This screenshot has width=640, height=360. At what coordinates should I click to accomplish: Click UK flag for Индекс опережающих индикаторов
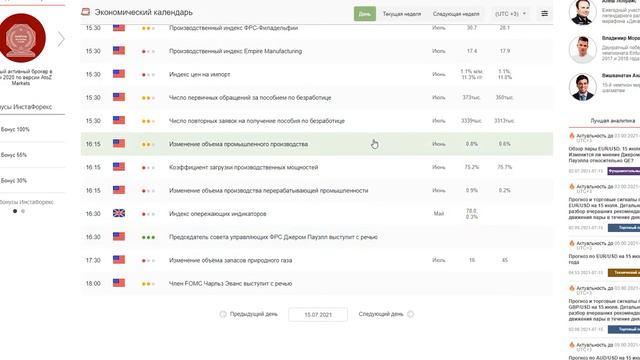coord(119,213)
